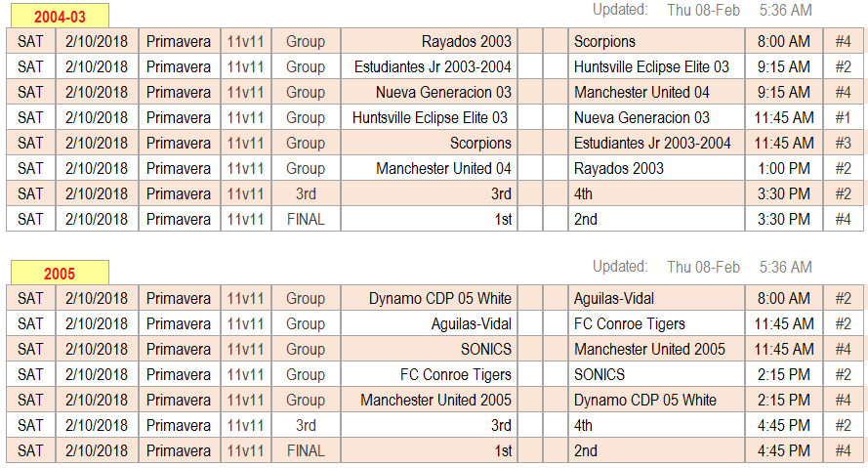Select field #3 cell in the Scorpions row

coord(843,144)
